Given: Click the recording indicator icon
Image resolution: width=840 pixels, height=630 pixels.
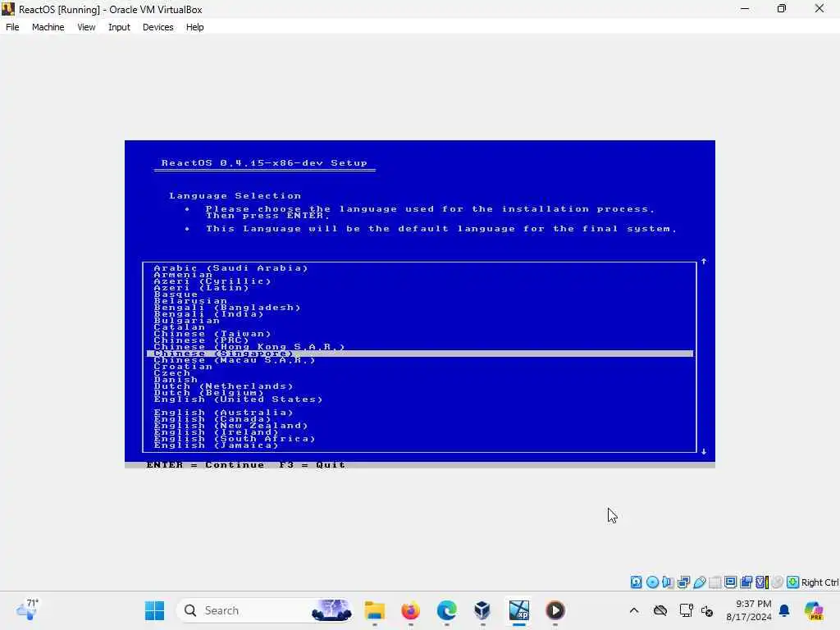Looking at the screenshot, I should pos(746,582).
